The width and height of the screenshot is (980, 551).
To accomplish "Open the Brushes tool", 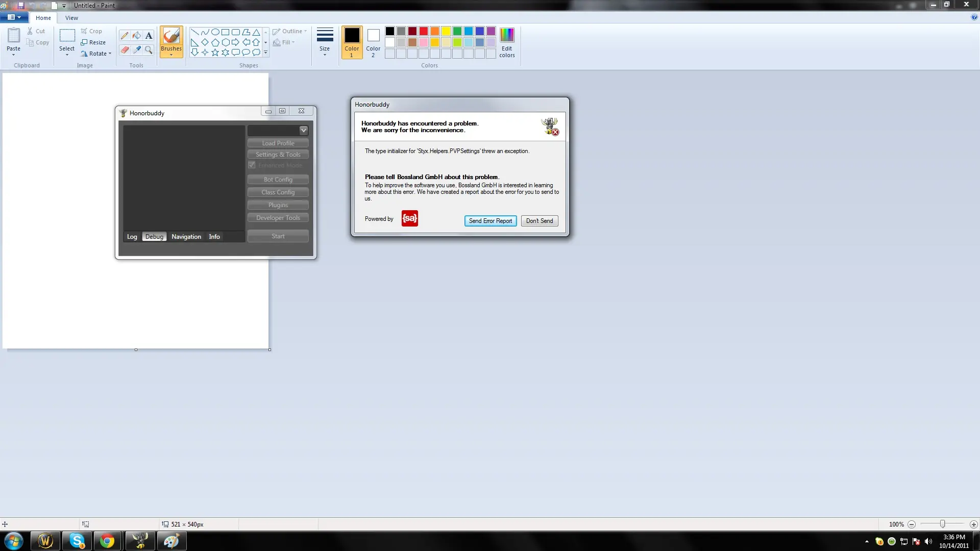I will (x=171, y=42).
